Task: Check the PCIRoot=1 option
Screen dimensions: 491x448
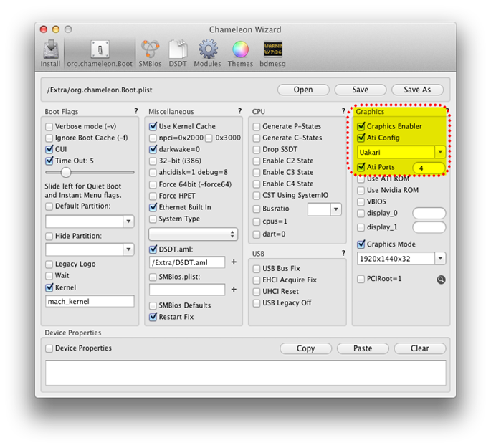Action: pos(361,279)
